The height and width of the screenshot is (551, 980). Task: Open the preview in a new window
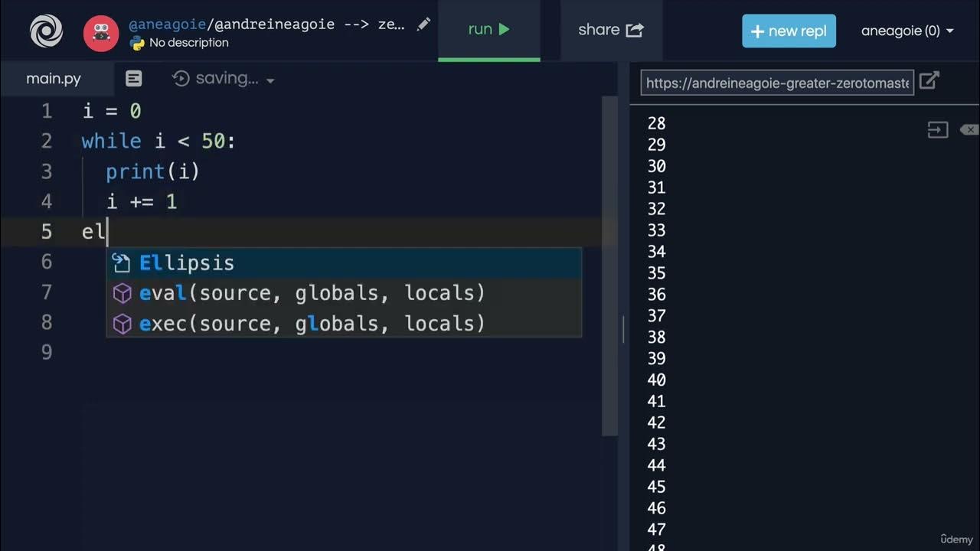pos(929,80)
